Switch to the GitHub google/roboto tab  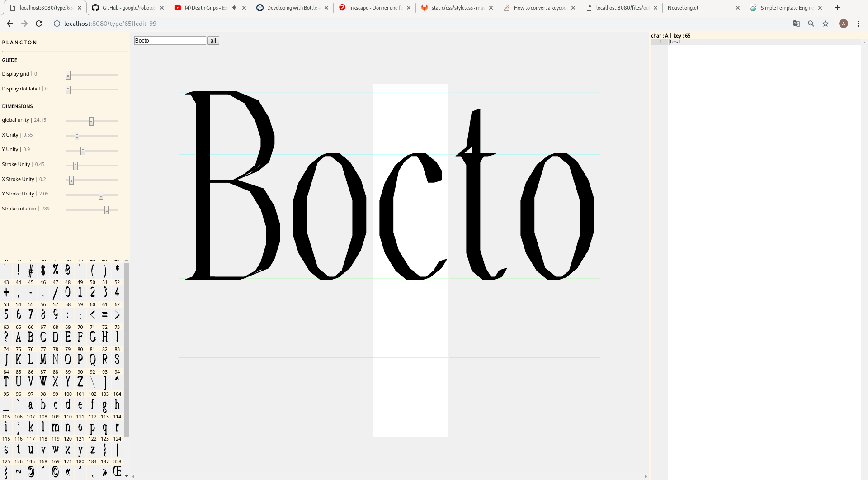click(x=127, y=8)
